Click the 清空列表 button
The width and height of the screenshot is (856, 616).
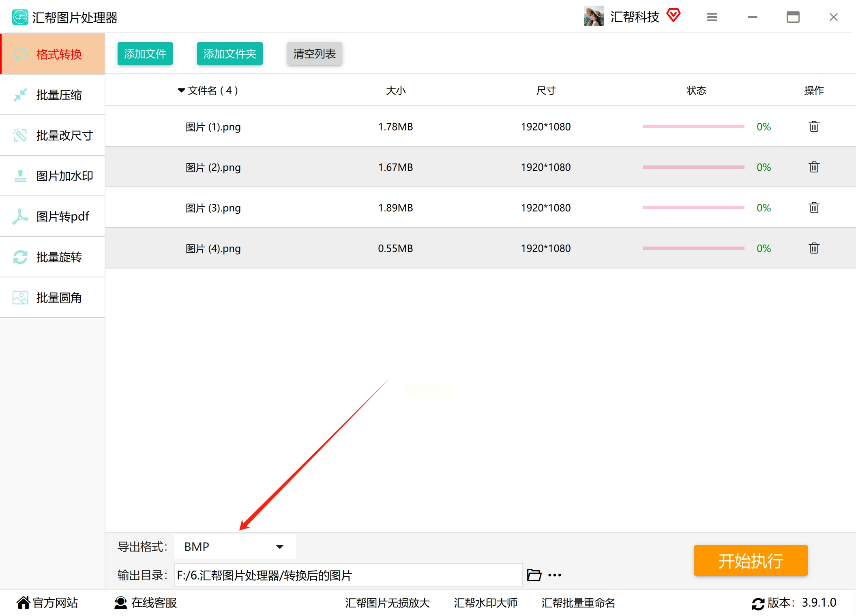pos(314,54)
